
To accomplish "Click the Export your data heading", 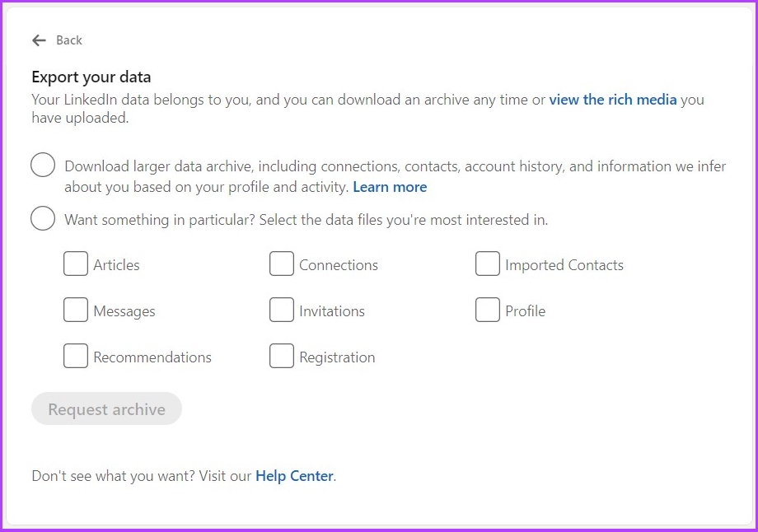I will tap(91, 77).
